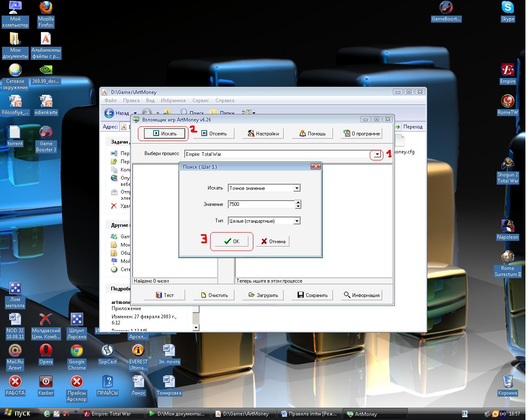Image resolution: width=532 pixels, height=420 pixels.
Task: Click the Отсеять filter button
Action: point(213,133)
